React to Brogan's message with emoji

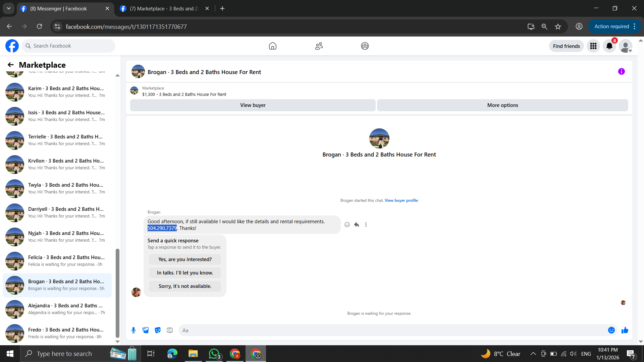point(347,225)
